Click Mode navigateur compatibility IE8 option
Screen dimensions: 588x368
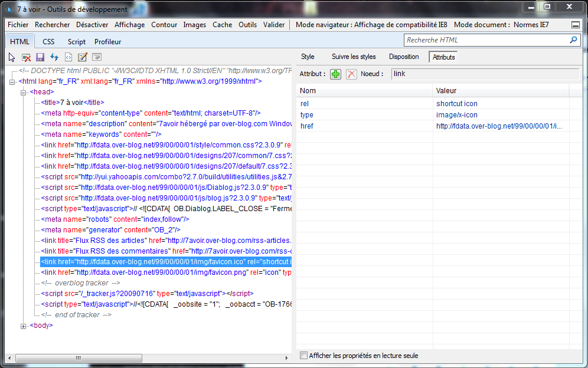372,25
